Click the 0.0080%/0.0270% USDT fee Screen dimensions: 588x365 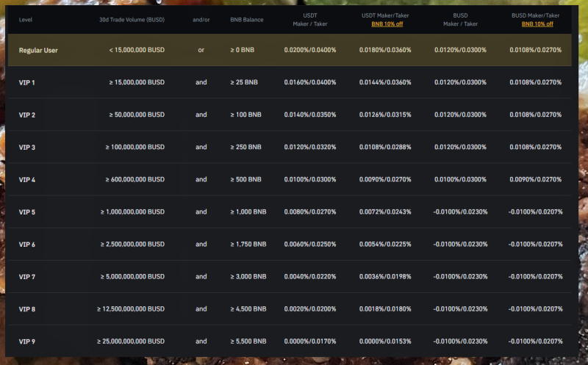[310, 212]
